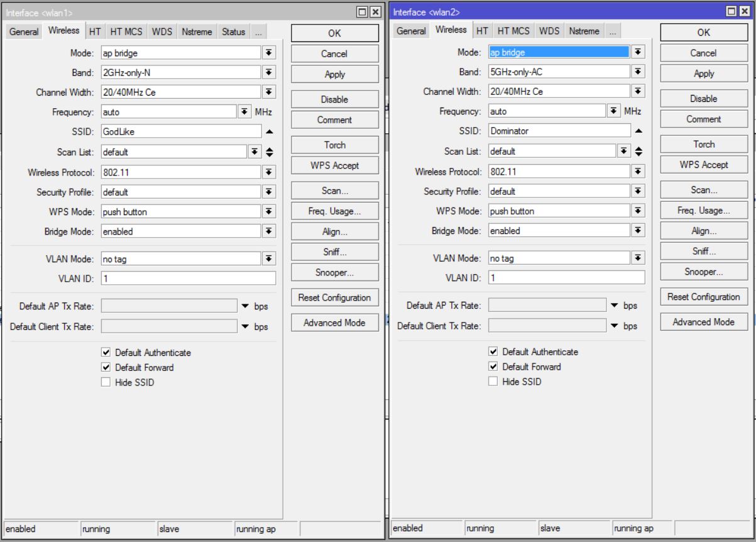Open the more tabs ellipsis in wlan2

(x=613, y=31)
